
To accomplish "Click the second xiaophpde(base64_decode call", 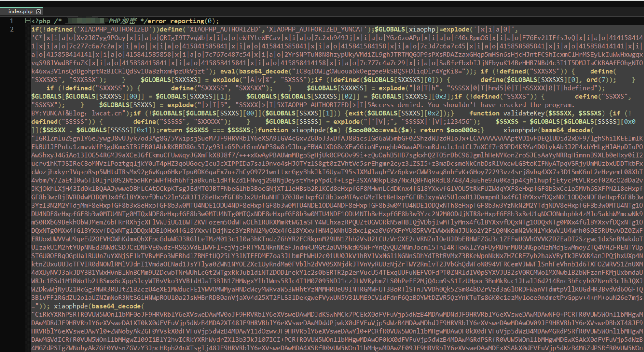I will click(99, 306).
